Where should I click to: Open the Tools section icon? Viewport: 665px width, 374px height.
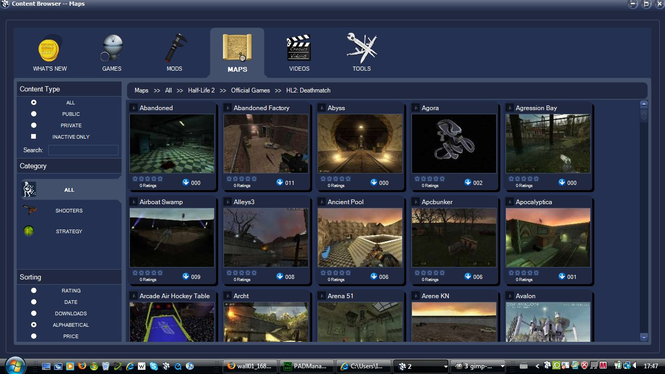pyautogui.click(x=361, y=47)
